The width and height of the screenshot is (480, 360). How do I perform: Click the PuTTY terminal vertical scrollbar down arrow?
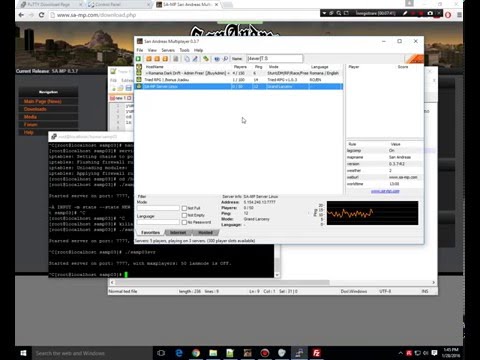coord(277,275)
